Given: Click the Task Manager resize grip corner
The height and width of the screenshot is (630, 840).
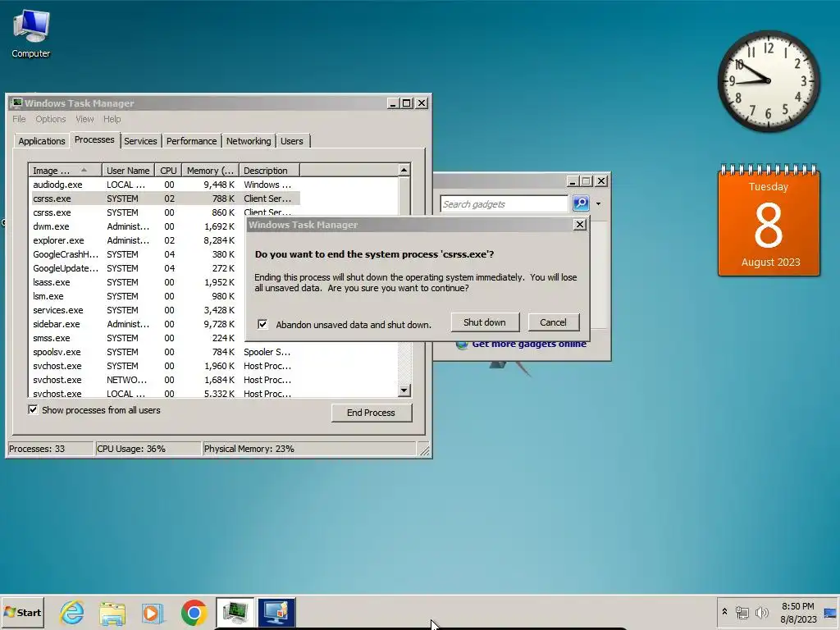Looking at the screenshot, I should (424, 450).
